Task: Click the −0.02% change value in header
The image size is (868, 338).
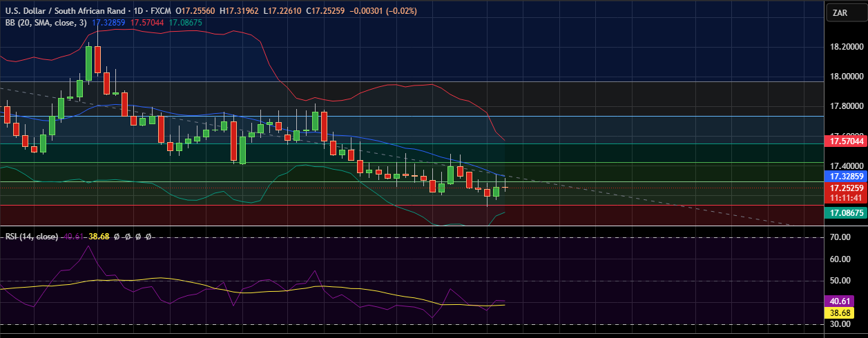Action: click(403, 12)
